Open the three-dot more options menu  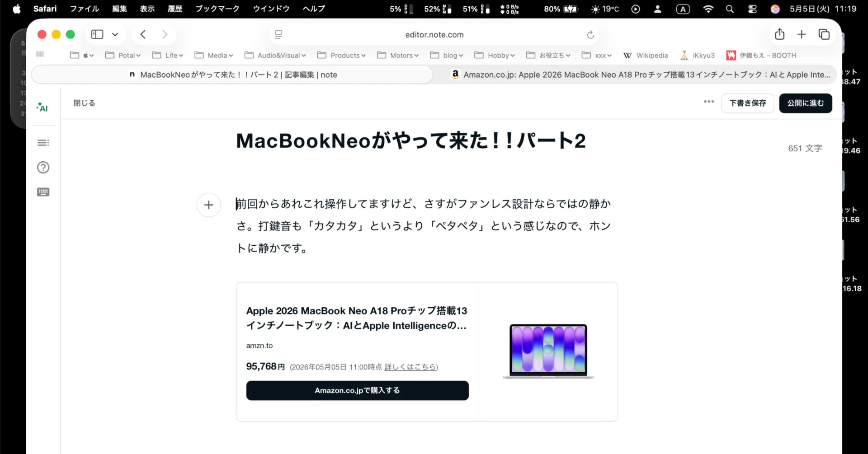(x=709, y=102)
